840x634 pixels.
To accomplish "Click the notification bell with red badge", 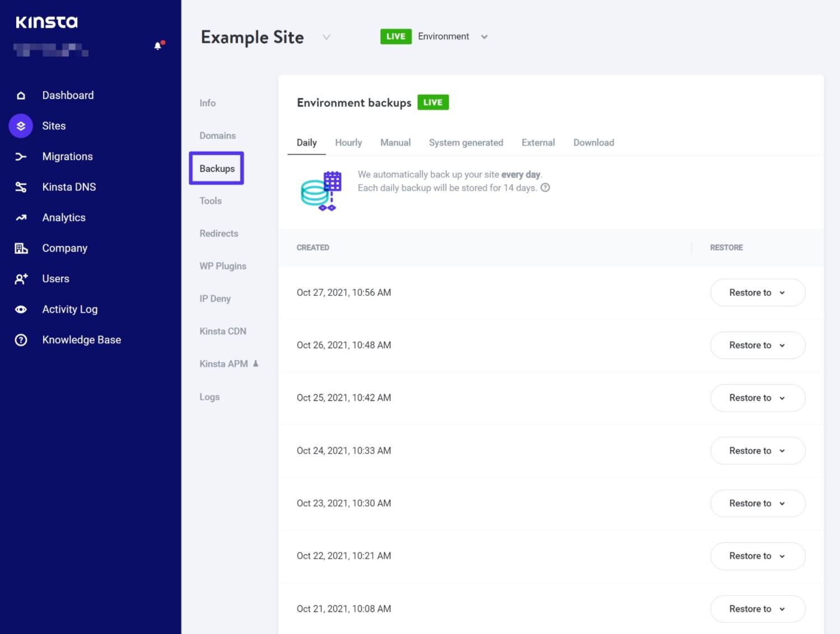I will [x=158, y=46].
